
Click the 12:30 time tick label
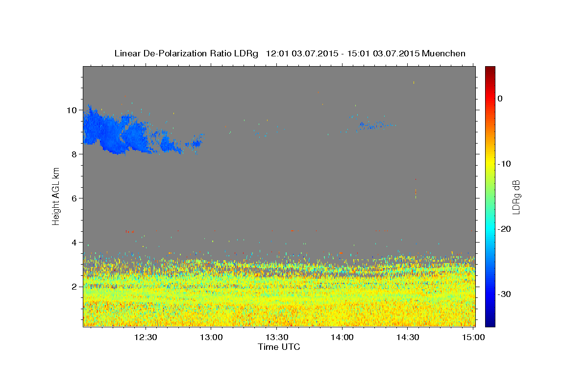(x=146, y=337)
